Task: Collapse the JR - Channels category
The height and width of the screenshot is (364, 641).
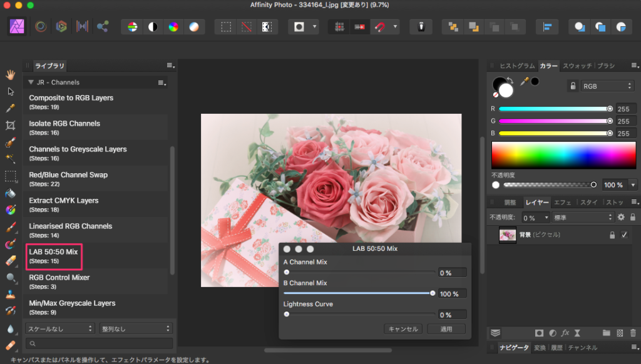Action: click(x=30, y=83)
